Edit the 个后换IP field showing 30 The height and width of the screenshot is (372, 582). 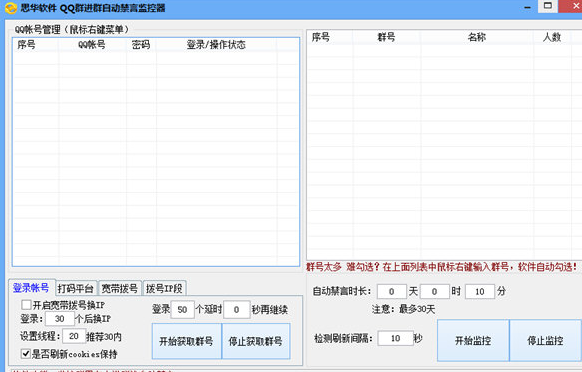60,319
